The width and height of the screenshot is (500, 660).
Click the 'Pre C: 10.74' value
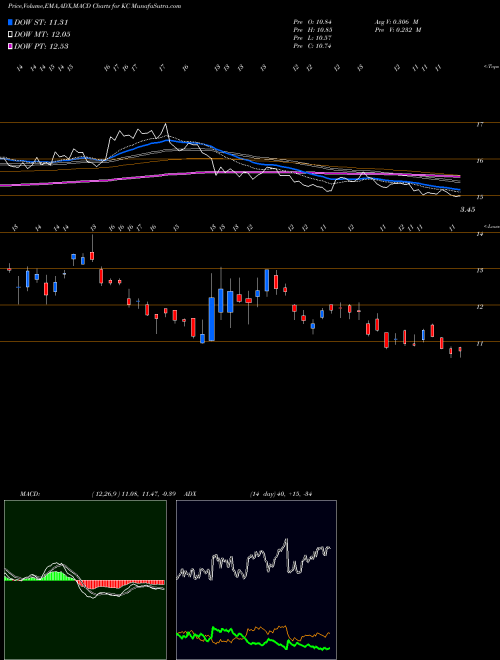pos(312,46)
